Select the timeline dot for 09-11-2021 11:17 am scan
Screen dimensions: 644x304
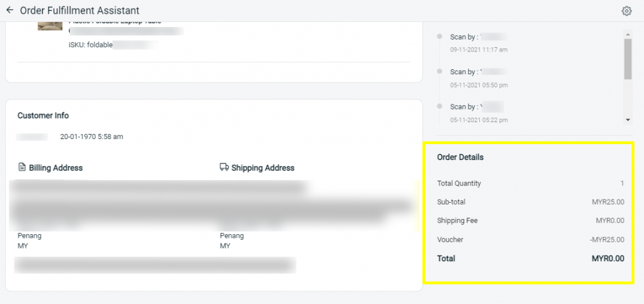[x=440, y=37]
